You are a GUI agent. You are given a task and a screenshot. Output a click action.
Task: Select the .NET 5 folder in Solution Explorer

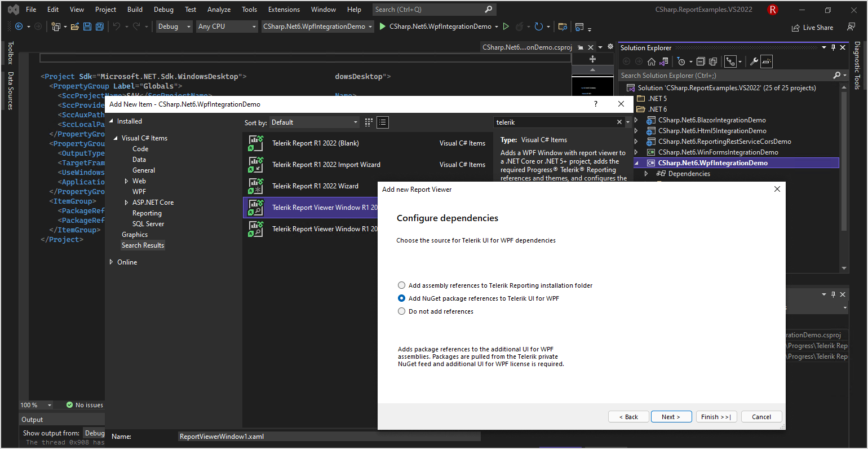[657, 99]
